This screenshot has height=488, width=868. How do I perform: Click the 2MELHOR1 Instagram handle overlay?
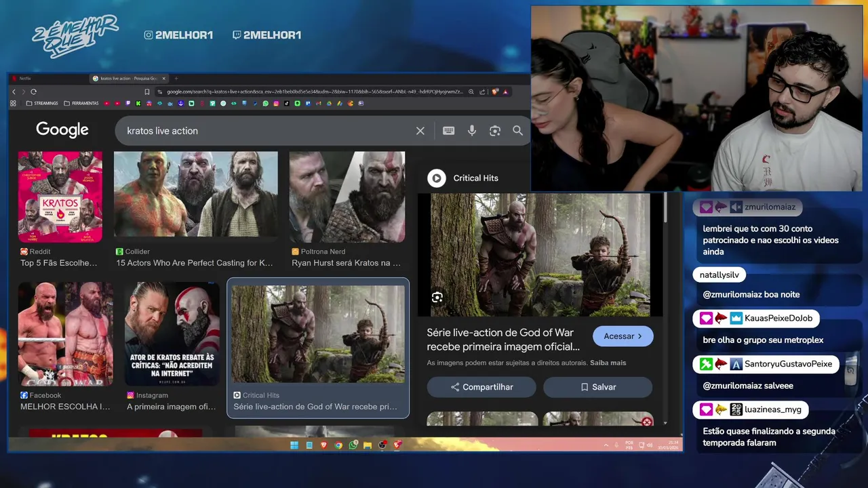coord(178,35)
